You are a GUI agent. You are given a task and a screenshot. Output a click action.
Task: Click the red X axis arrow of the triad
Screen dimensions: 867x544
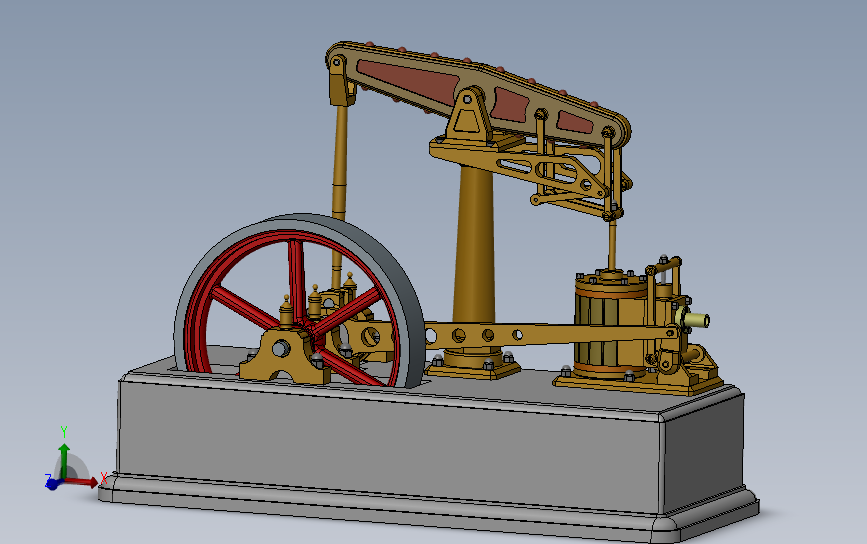[82, 482]
